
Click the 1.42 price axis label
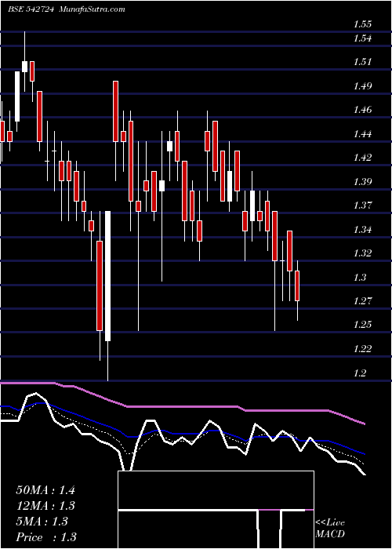click(362, 157)
